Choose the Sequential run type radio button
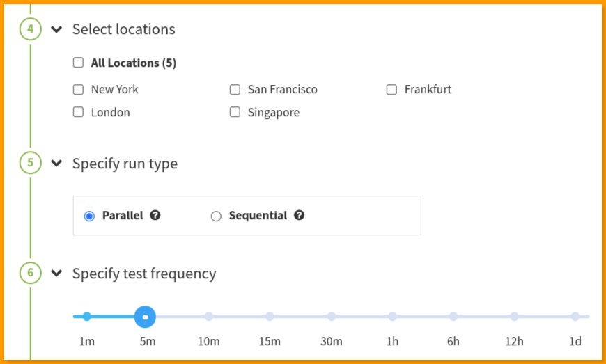Image resolution: width=606 pixels, height=364 pixels. [x=216, y=216]
